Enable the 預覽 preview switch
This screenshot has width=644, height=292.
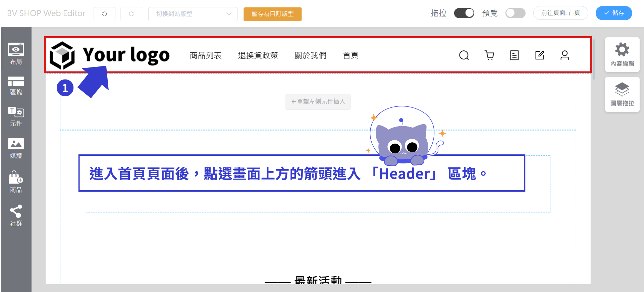click(x=515, y=13)
